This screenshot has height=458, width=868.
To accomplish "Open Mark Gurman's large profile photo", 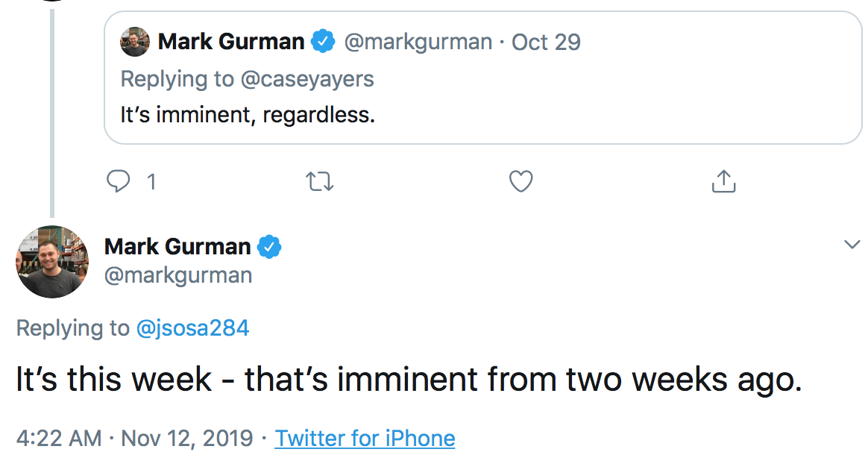I will [x=52, y=262].
